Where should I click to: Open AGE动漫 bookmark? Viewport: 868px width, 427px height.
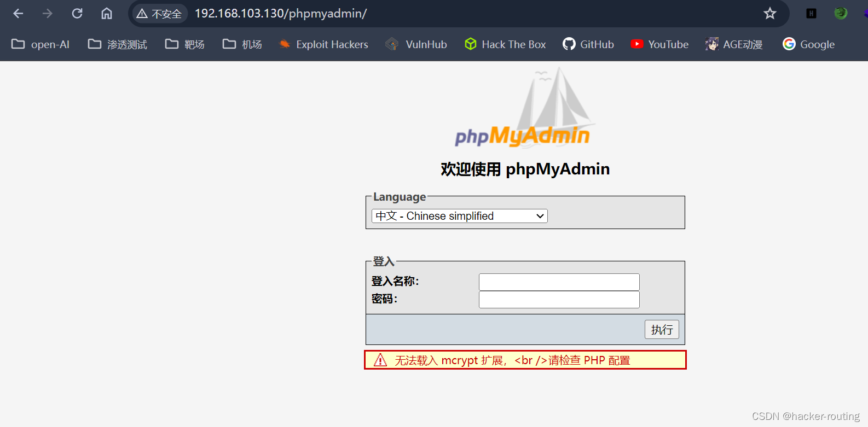734,44
